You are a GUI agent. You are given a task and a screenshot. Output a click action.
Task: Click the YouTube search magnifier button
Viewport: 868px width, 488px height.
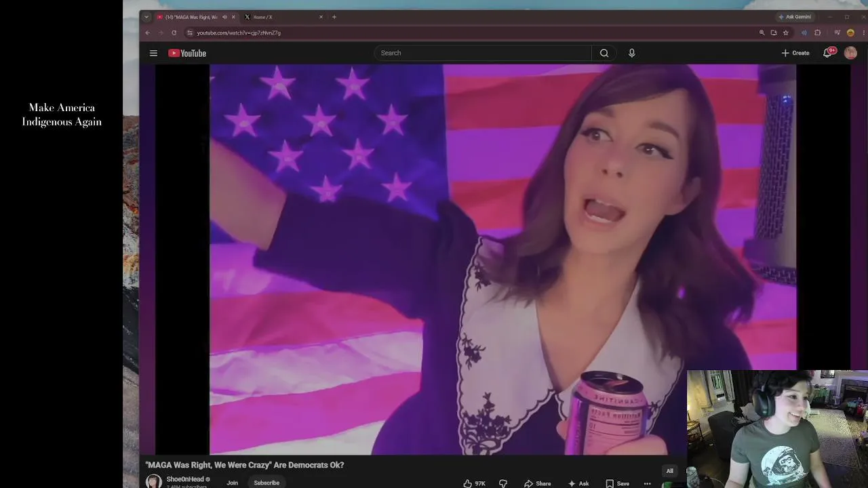(x=604, y=53)
